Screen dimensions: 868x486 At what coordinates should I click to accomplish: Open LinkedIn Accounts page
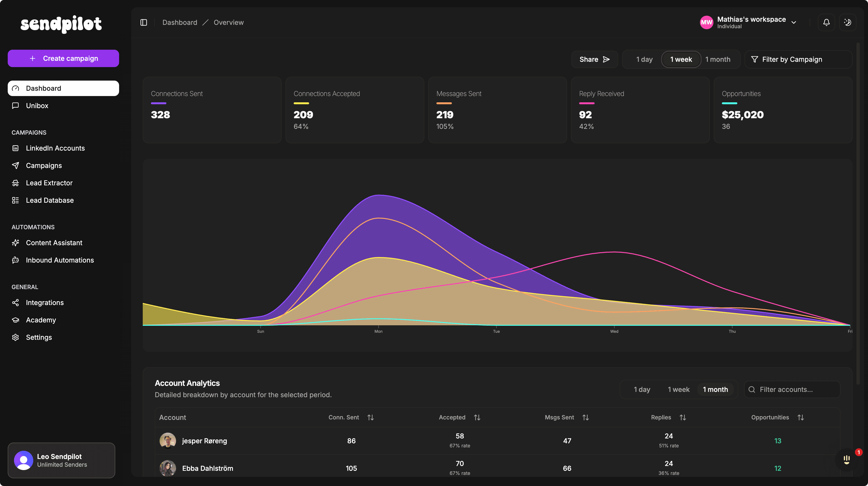click(x=55, y=148)
